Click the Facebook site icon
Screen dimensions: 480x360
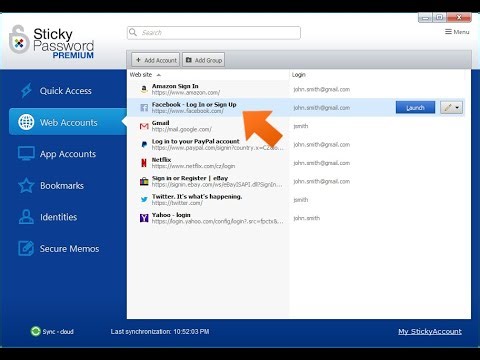[x=144, y=107]
